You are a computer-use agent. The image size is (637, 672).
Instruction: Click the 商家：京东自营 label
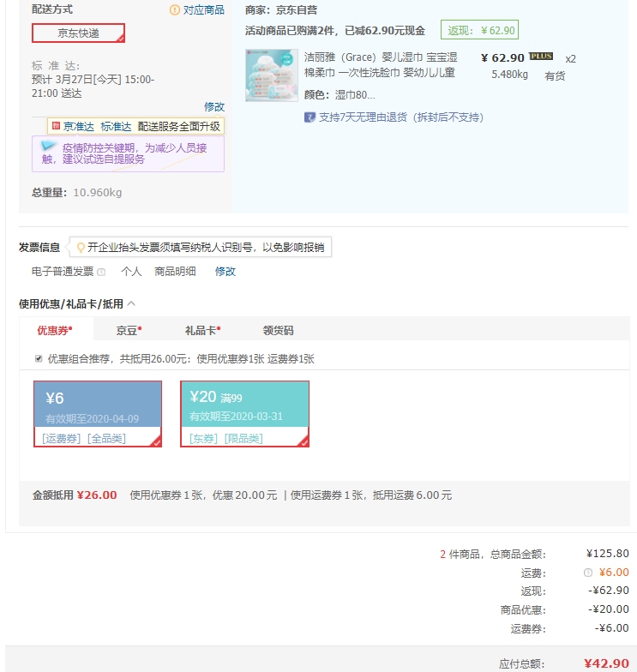pos(281,10)
